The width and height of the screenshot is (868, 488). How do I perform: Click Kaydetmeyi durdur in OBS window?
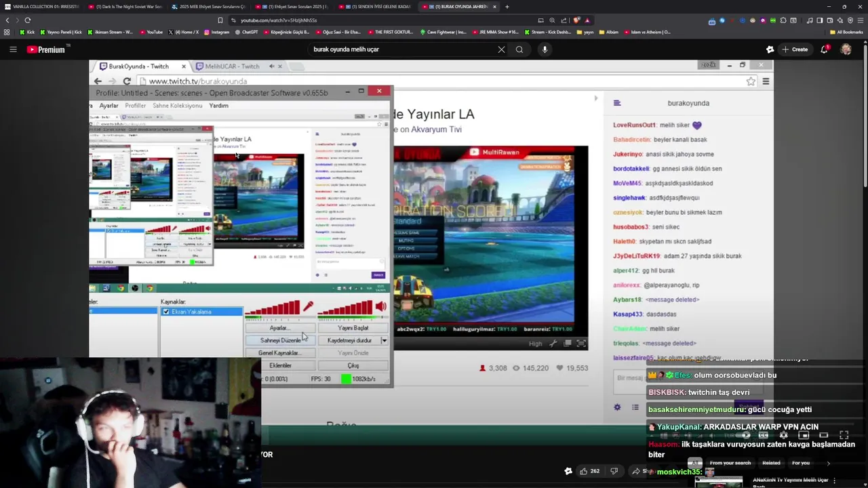coord(349,340)
